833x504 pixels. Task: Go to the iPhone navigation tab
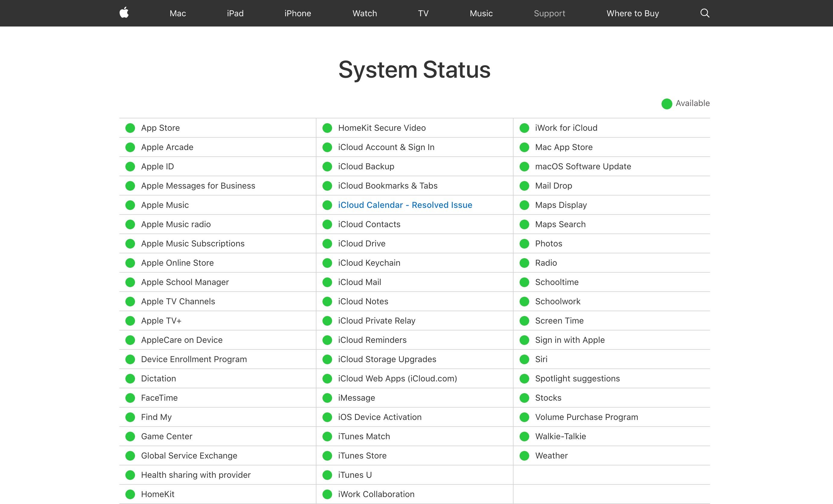pyautogui.click(x=297, y=14)
